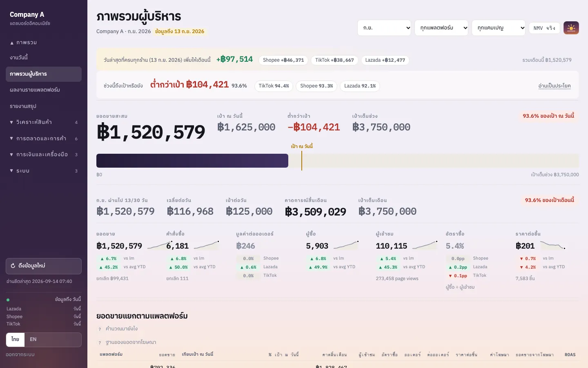Click the อ่านเป็นประโยค link

555,86
